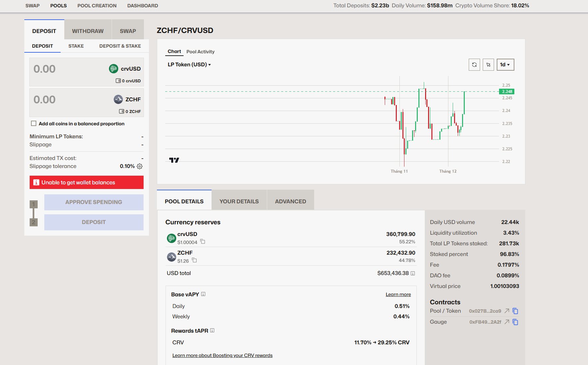Click the USD total info icon
Image resolution: width=588 pixels, height=365 pixels.
(x=412, y=273)
